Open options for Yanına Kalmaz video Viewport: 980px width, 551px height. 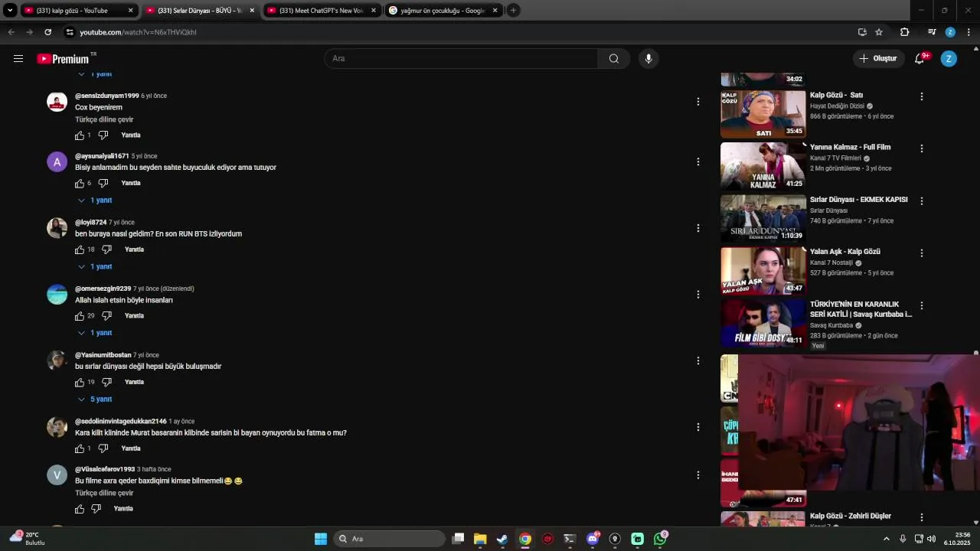[x=922, y=148]
